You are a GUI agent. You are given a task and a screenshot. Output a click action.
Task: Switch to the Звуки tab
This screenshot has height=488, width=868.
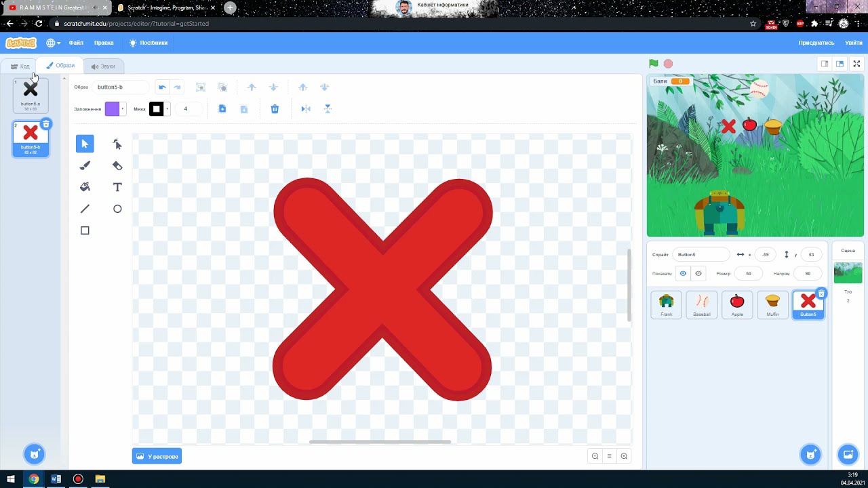pos(103,66)
